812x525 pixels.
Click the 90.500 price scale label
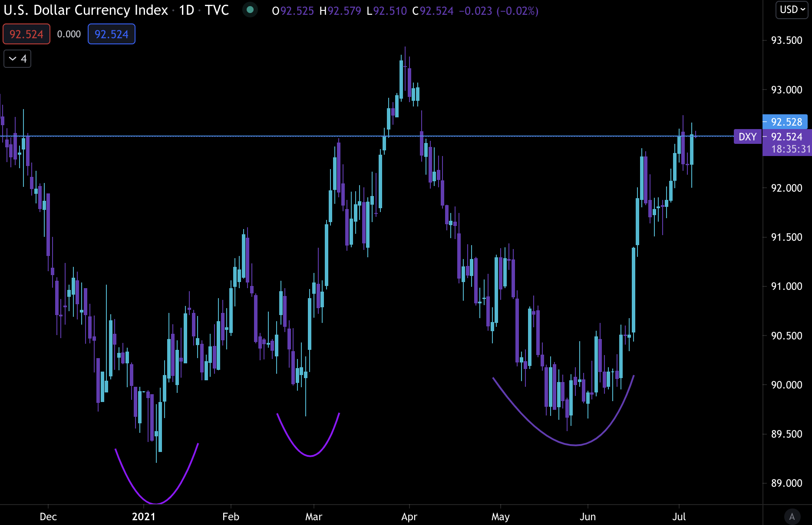point(786,336)
